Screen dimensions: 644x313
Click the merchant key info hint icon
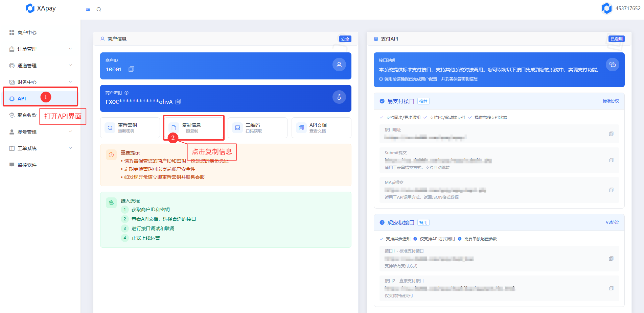[127, 93]
